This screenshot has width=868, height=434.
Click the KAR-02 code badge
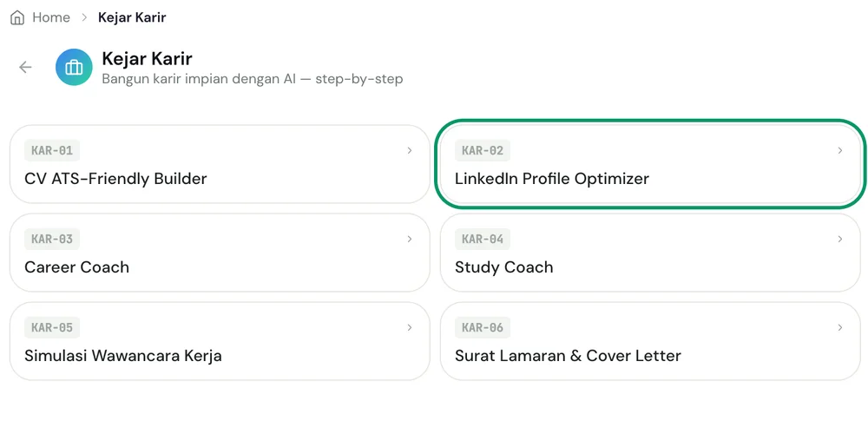click(x=483, y=150)
